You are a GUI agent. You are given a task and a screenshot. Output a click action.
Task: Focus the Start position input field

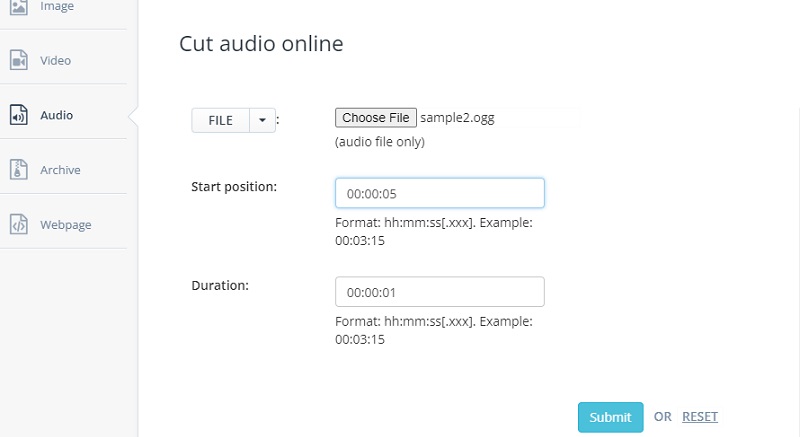tap(439, 193)
